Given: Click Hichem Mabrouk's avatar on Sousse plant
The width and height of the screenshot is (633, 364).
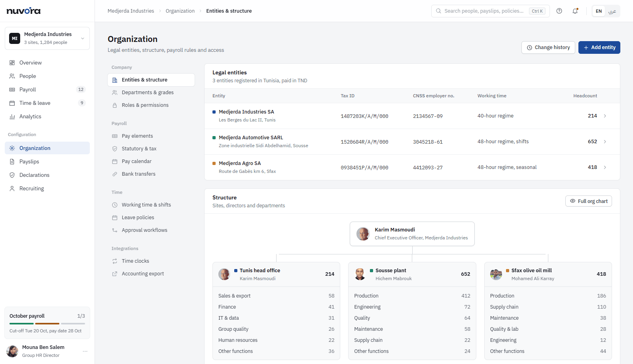Looking at the screenshot, I should point(360,274).
